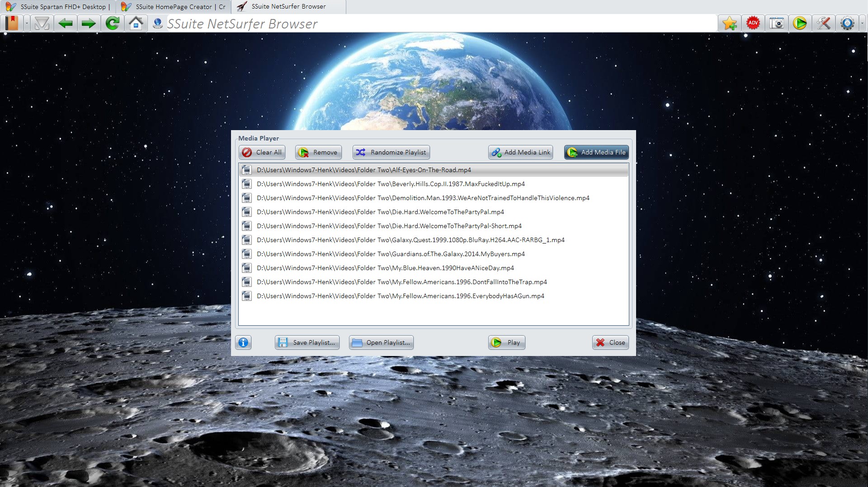Toggle the red ADV ad blocker
The image size is (868, 487).
[753, 23]
